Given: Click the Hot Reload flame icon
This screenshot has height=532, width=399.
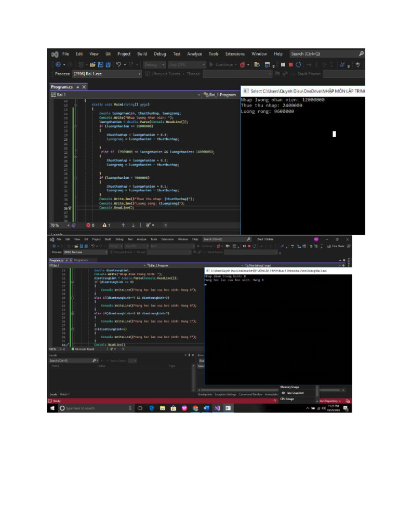Looking at the screenshot, I should [243, 65].
